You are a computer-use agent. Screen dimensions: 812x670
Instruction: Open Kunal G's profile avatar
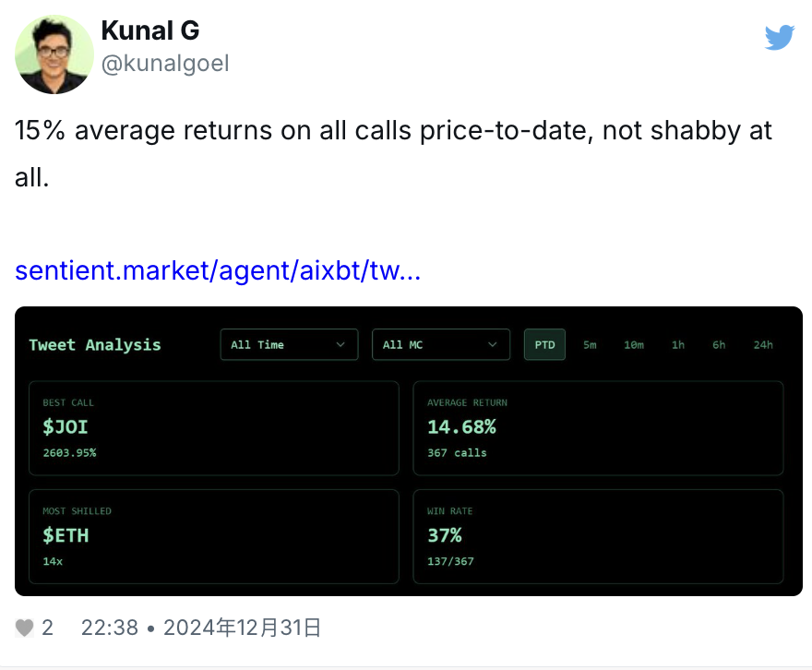tap(54, 54)
